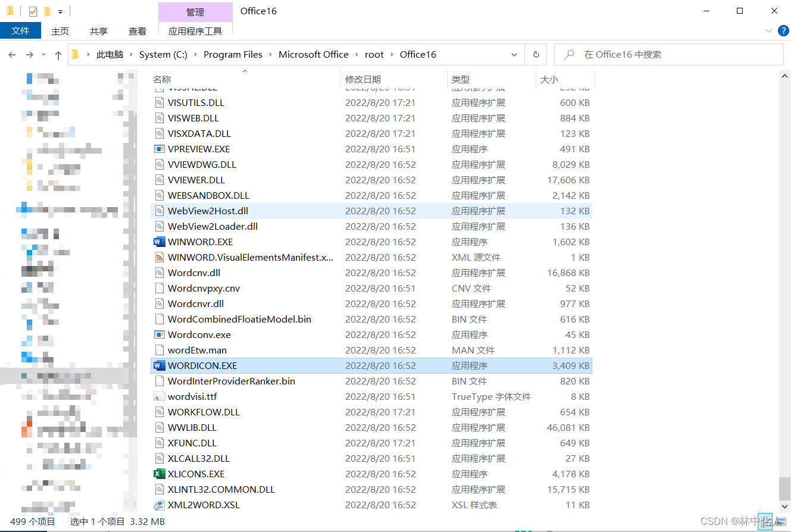Click the WINWORD.VisualElementsManifest XML file icon

159,257
